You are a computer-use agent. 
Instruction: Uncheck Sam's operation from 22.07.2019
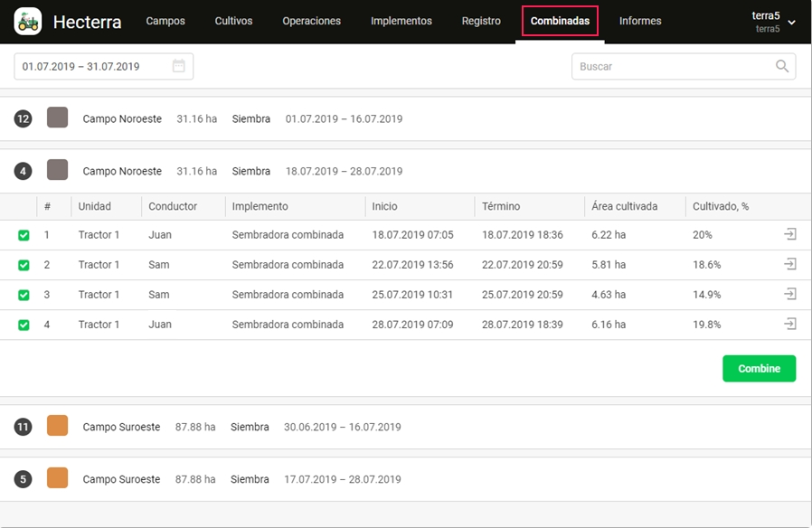point(24,264)
